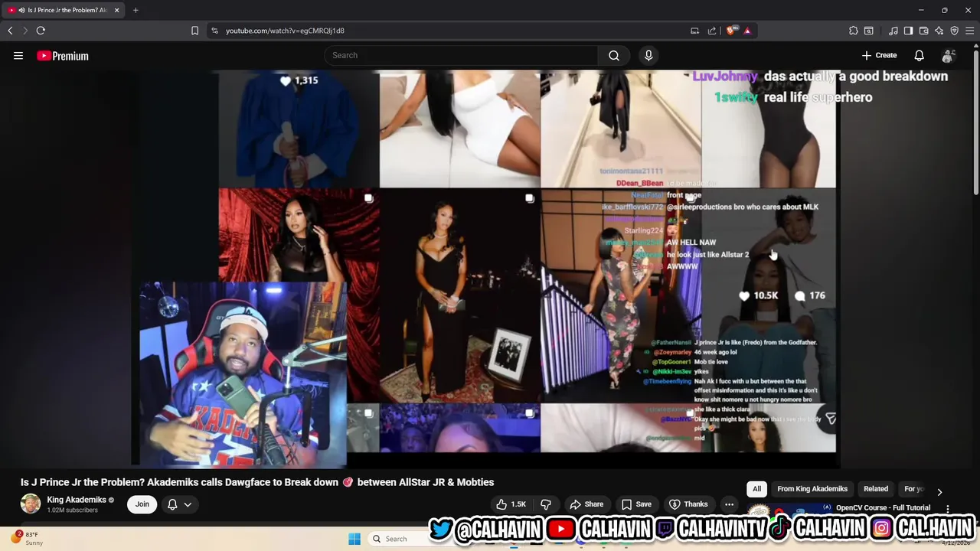
Task: Open Leo AI sparkle icon
Action: point(939,31)
